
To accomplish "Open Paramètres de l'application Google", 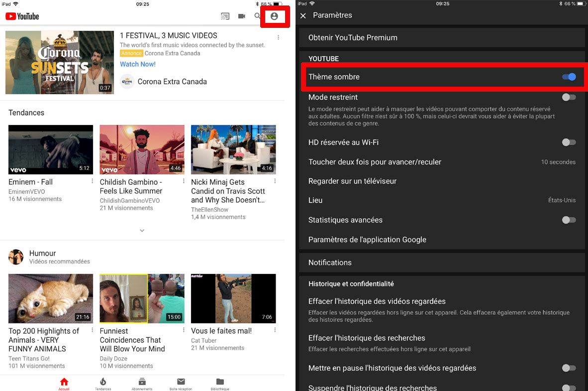I will coord(442,240).
